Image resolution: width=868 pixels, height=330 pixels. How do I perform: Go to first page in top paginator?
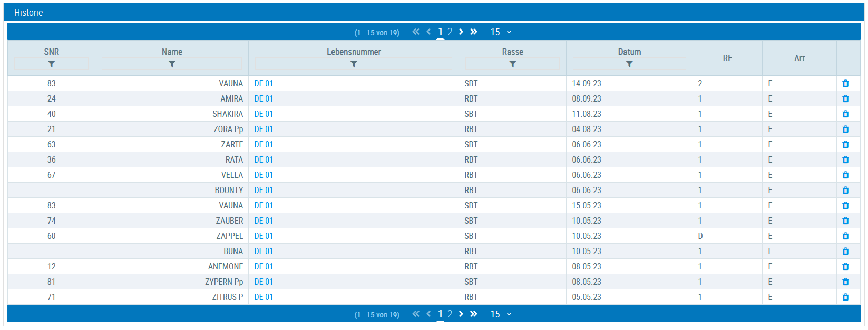(416, 32)
